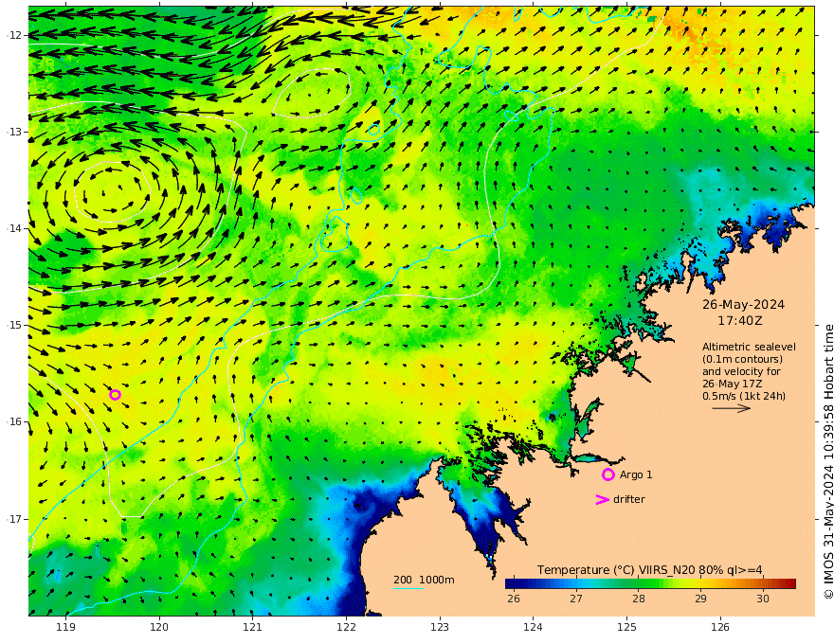Click the temperature color bar
This screenshot has width=834, height=644.
[x=650, y=583]
